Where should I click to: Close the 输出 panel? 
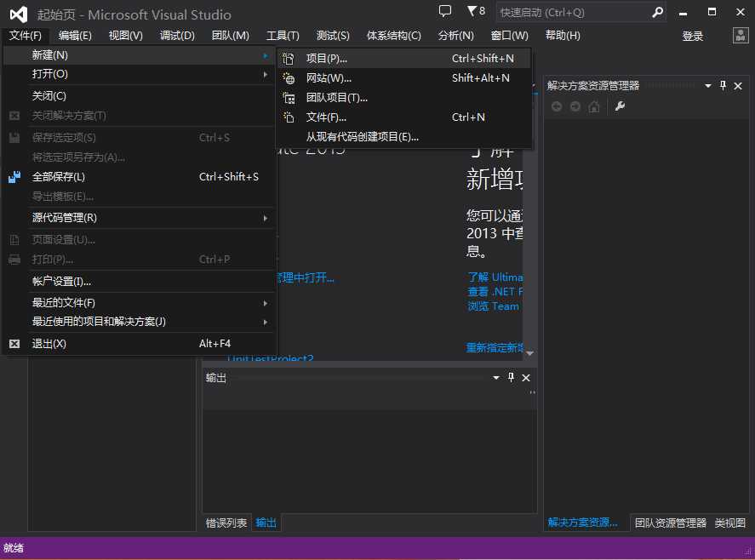pyautogui.click(x=526, y=378)
